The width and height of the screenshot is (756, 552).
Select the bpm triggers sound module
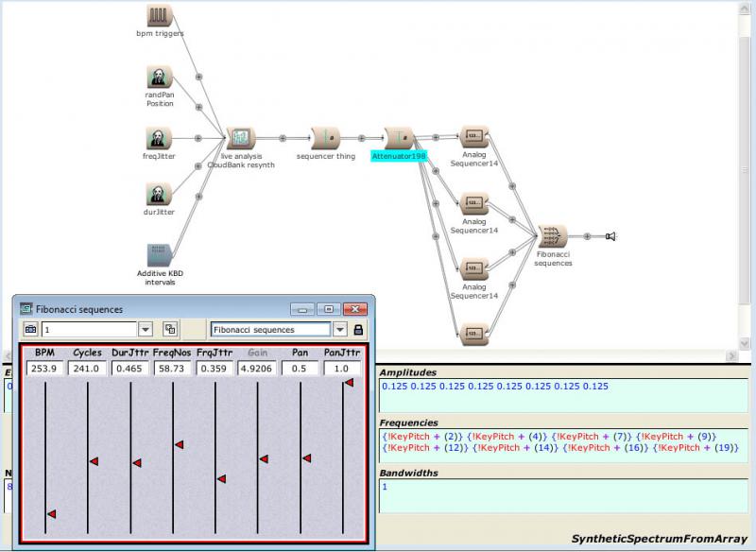pos(160,16)
